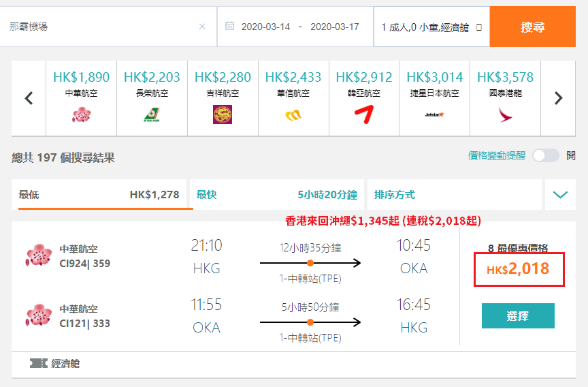Select the EVA Air logo
The image size is (588, 387).
coord(152,115)
